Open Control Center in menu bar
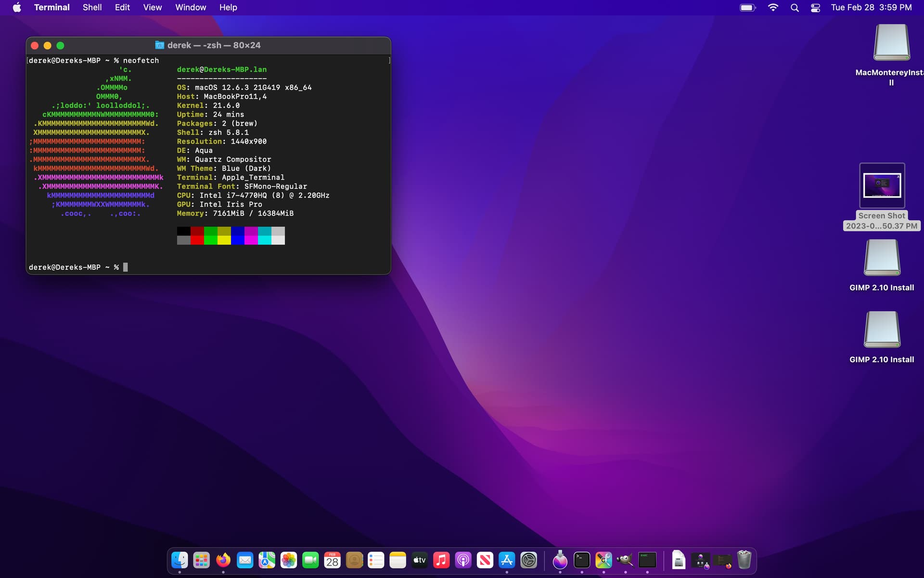Image resolution: width=924 pixels, height=578 pixels. (x=815, y=8)
